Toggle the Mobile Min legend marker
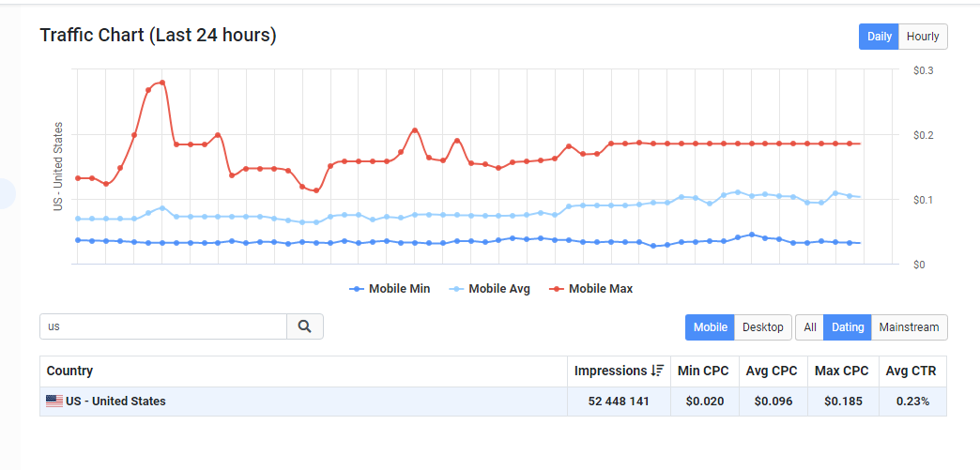The image size is (980, 470). pyautogui.click(x=356, y=289)
